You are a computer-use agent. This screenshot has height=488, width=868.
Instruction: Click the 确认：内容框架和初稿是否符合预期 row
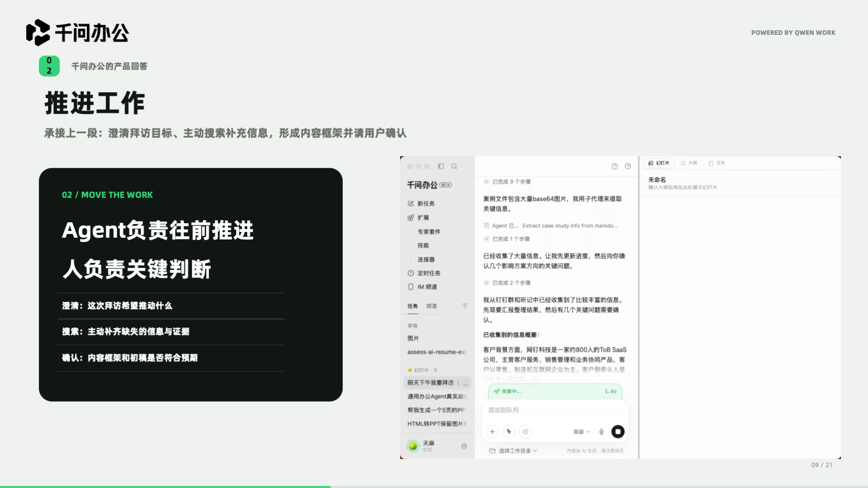point(171,358)
